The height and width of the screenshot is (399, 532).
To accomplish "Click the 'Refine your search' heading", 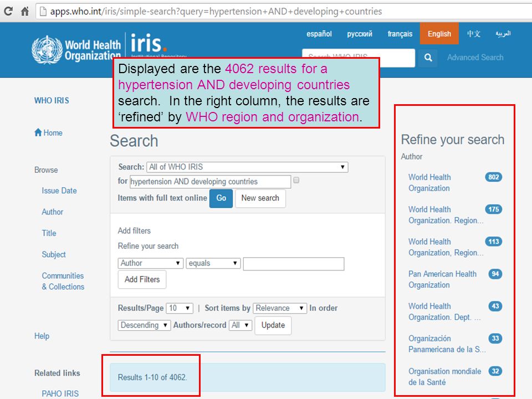I will [x=453, y=140].
